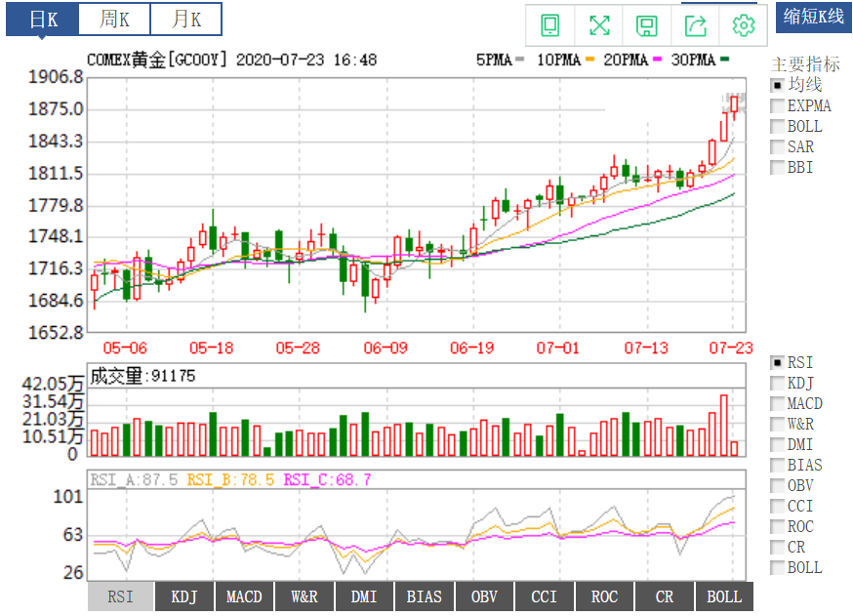Switch to 周K weekly chart tab
The width and height of the screenshot is (853, 616).
click(114, 19)
